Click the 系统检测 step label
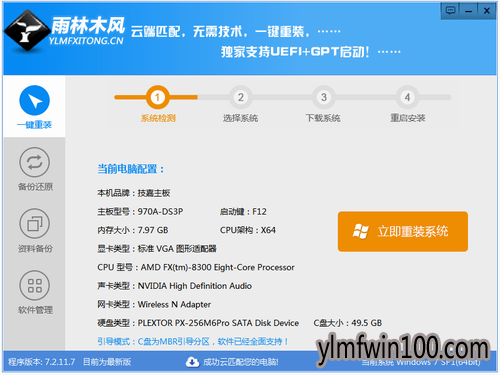This screenshot has width=500, height=375. pos(158,118)
